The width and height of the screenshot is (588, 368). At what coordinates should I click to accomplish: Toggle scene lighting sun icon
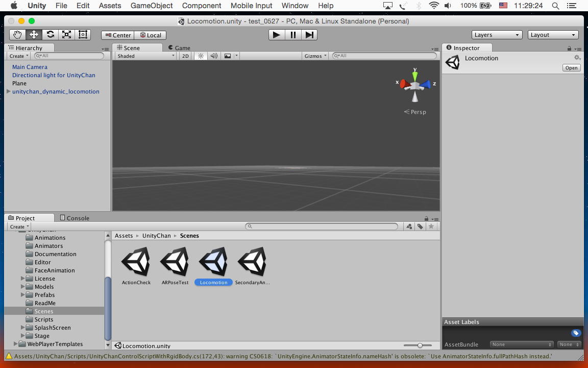tap(201, 56)
